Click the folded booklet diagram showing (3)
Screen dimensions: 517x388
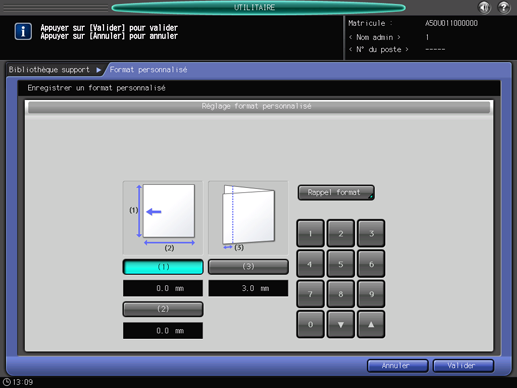tap(248, 218)
